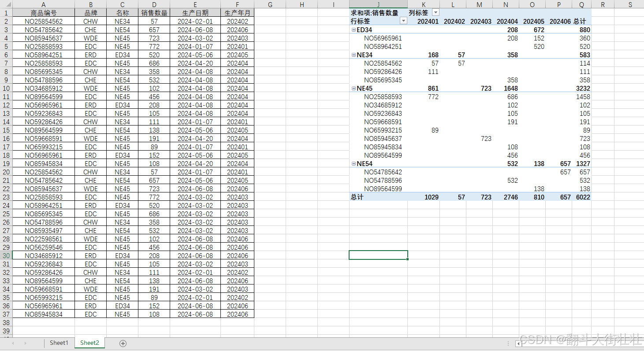Click pivot grand total value 6022
644x351 pixels.
[x=583, y=197]
